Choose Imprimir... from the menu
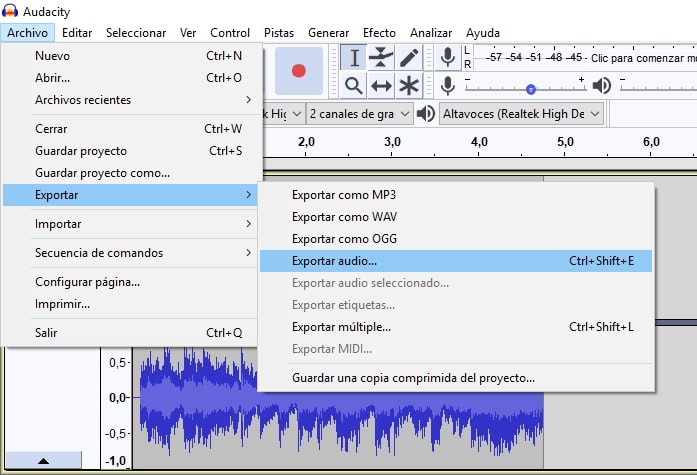Image resolution: width=697 pixels, height=475 pixels. point(130,304)
